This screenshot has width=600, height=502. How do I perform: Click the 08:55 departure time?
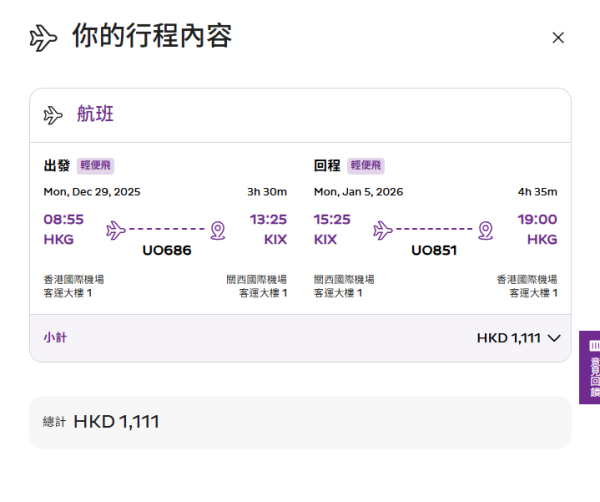click(x=64, y=220)
